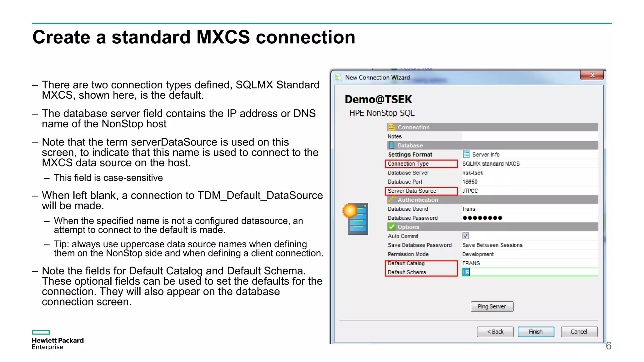The height and width of the screenshot is (362, 644).
Task: Click the Server Data Source label
Action: coord(412,191)
